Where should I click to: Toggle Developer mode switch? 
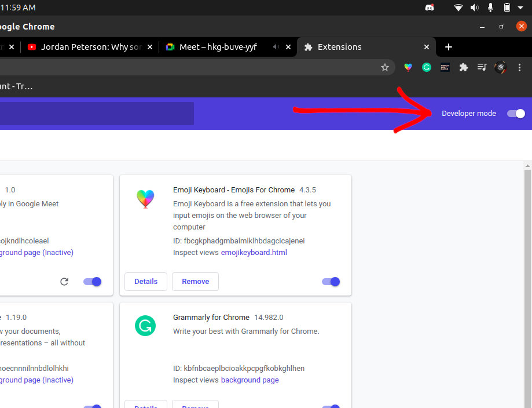pyautogui.click(x=516, y=114)
